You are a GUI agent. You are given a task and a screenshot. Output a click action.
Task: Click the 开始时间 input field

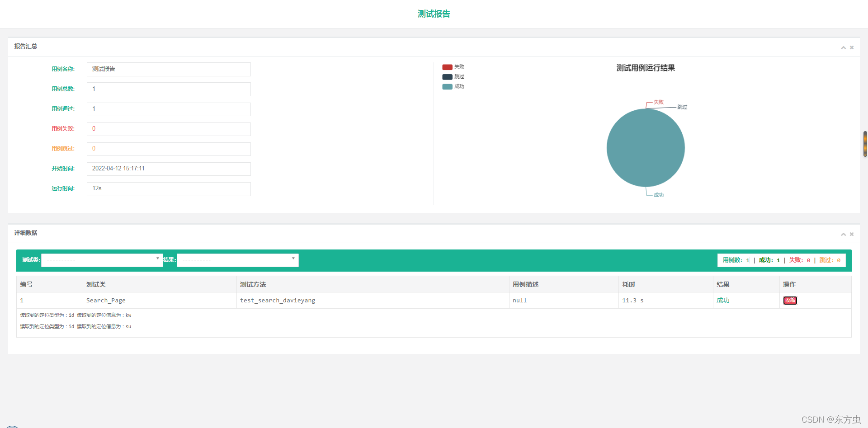coord(169,169)
